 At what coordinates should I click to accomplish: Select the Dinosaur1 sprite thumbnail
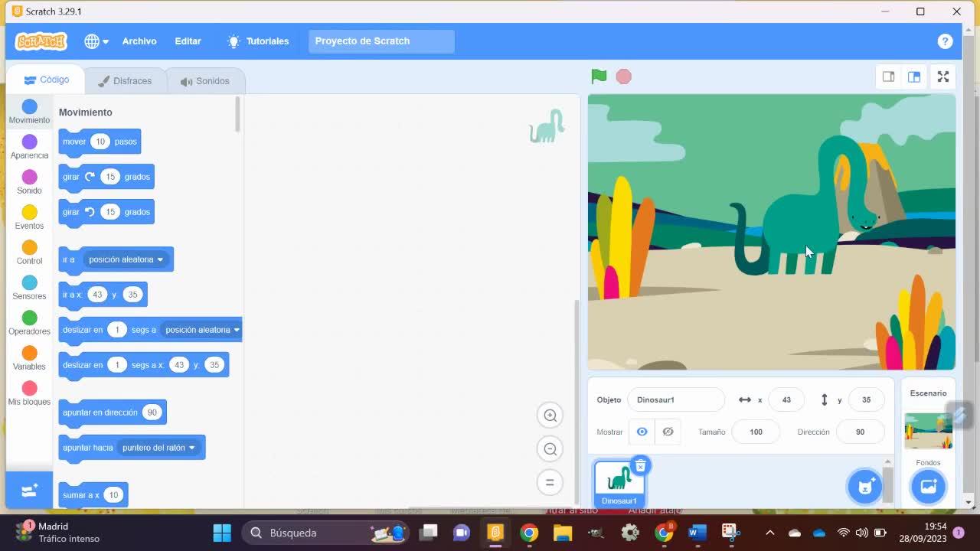point(619,484)
